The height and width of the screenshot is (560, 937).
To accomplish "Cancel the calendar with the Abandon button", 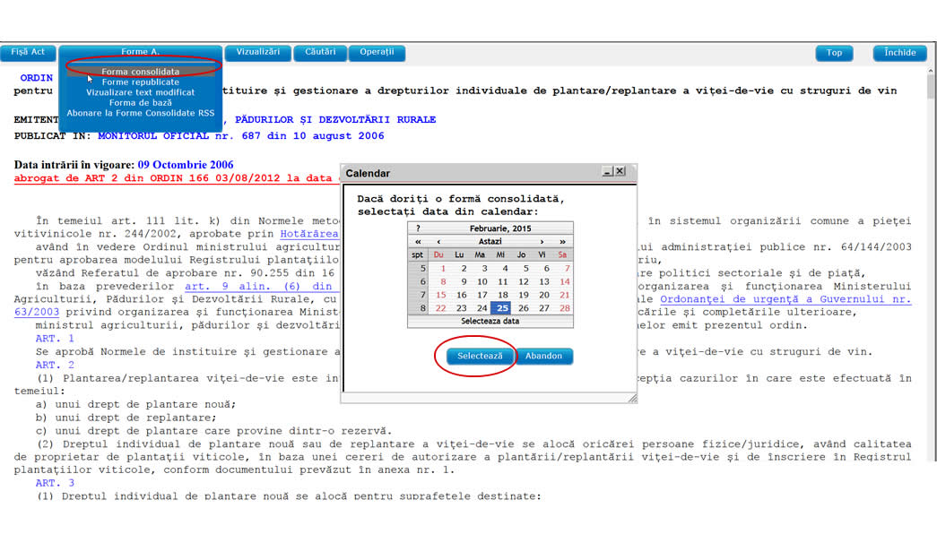I will 544,356.
